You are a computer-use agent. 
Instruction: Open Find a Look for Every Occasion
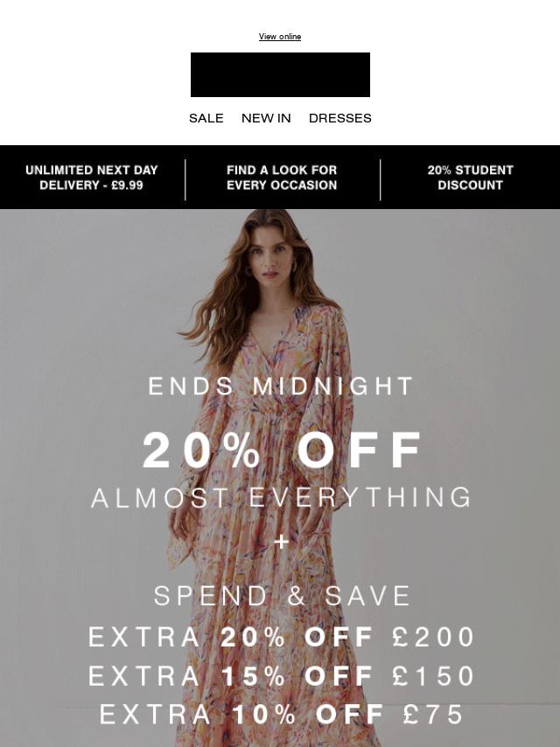pyautogui.click(x=282, y=178)
